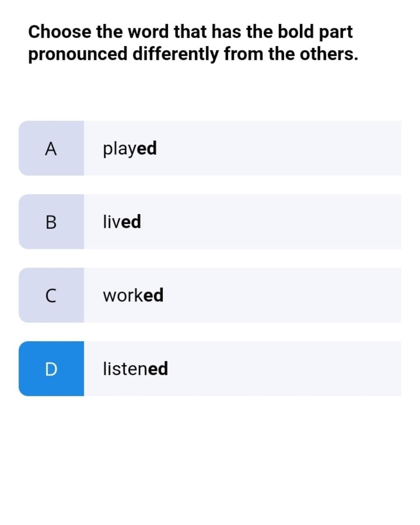Click the bold 'ed' in worked

click(154, 295)
